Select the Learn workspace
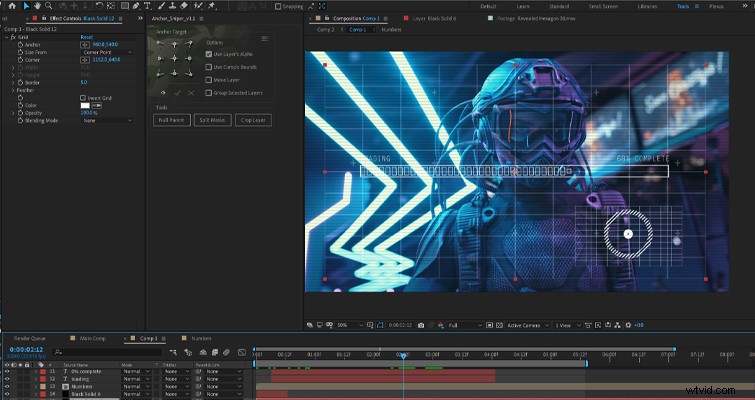 coord(523,7)
